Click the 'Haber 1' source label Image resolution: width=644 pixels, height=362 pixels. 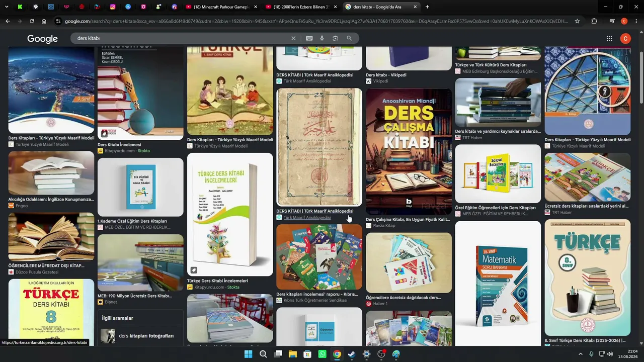coord(380,304)
